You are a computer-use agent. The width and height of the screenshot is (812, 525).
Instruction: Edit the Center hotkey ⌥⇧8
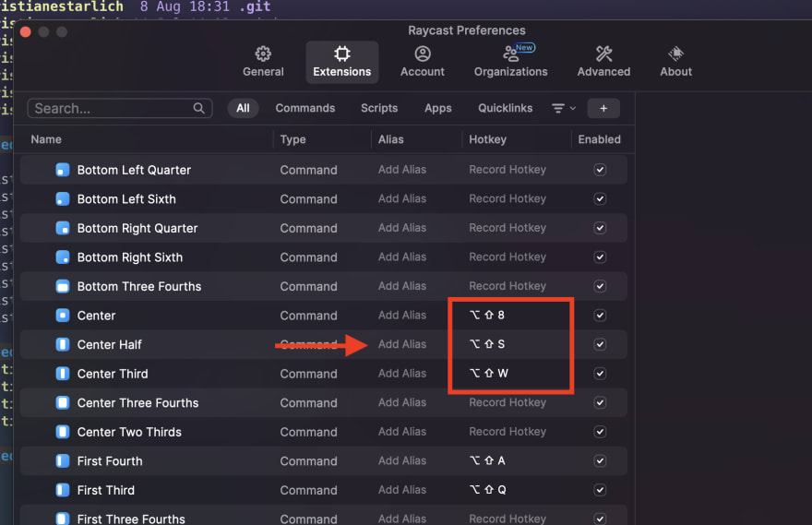(x=487, y=315)
